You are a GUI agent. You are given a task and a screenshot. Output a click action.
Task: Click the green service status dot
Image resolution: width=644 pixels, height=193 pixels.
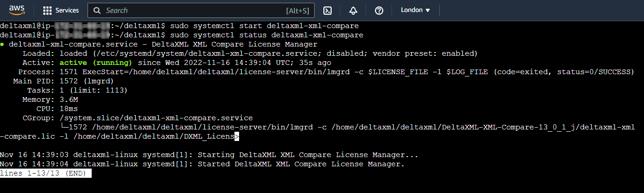(3, 44)
